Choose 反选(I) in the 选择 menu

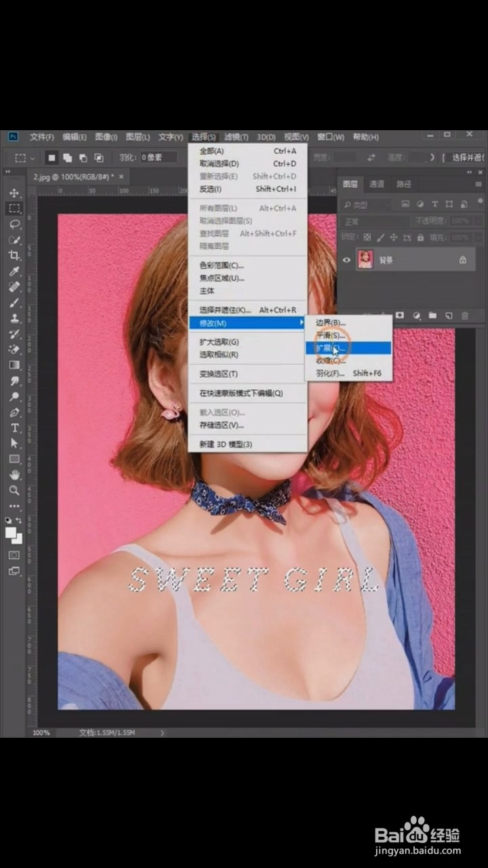click(247, 189)
